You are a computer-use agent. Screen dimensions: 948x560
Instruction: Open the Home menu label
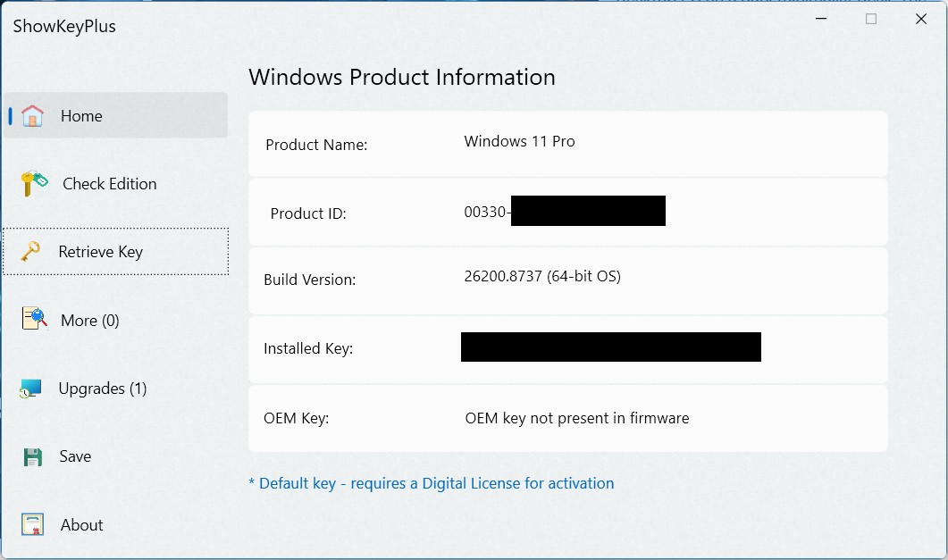pos(81,116)
